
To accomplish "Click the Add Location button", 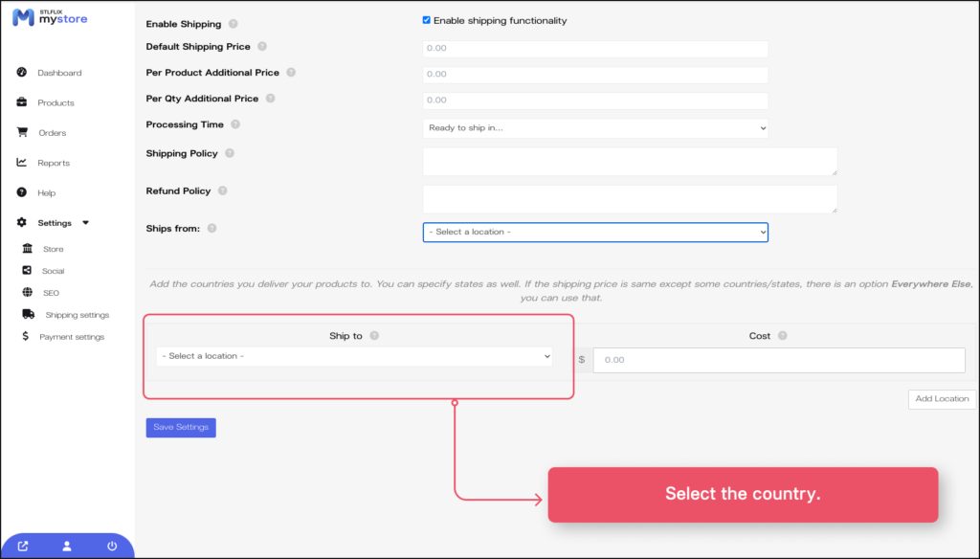I will [942, 398].
